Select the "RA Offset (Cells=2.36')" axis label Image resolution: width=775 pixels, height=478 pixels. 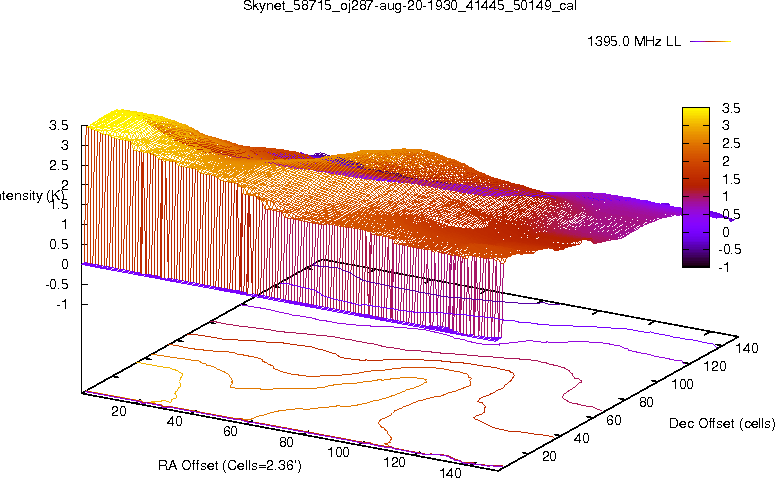(229, 465)
